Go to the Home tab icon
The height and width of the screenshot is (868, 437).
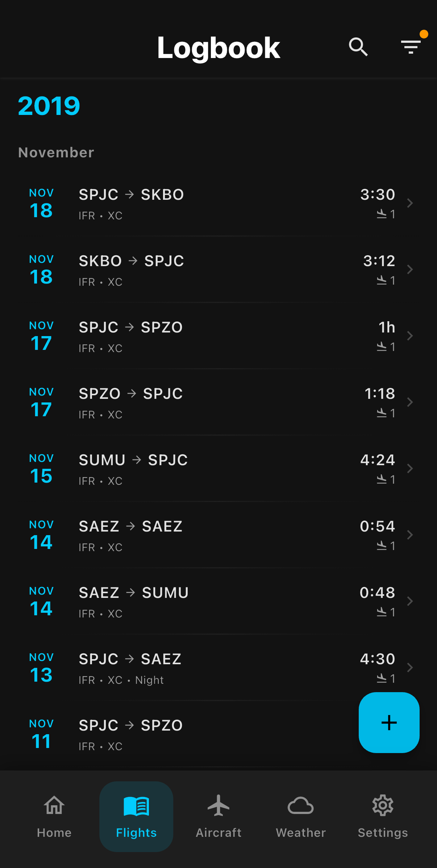point(54,806)
